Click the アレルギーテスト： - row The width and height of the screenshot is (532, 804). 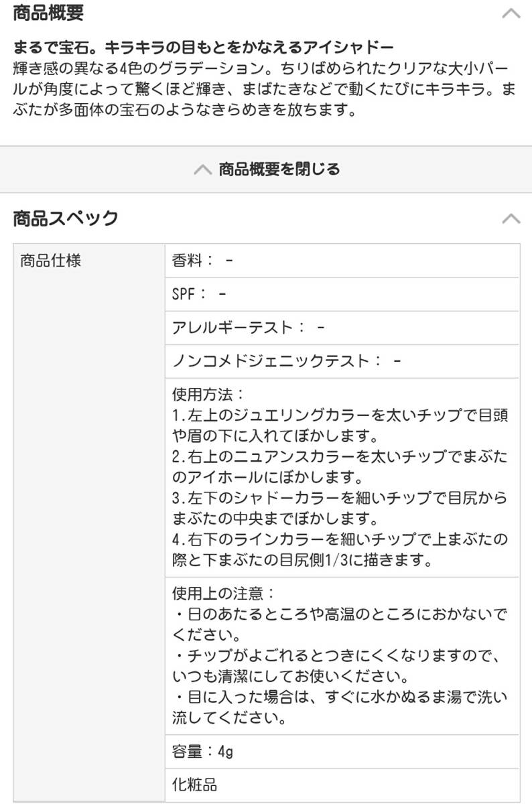342,328
